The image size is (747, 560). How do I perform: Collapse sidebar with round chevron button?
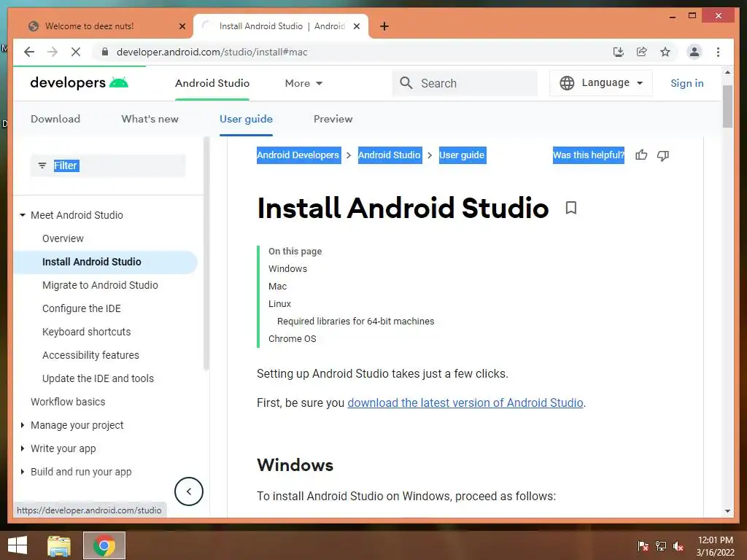click(x=189, y=491)
